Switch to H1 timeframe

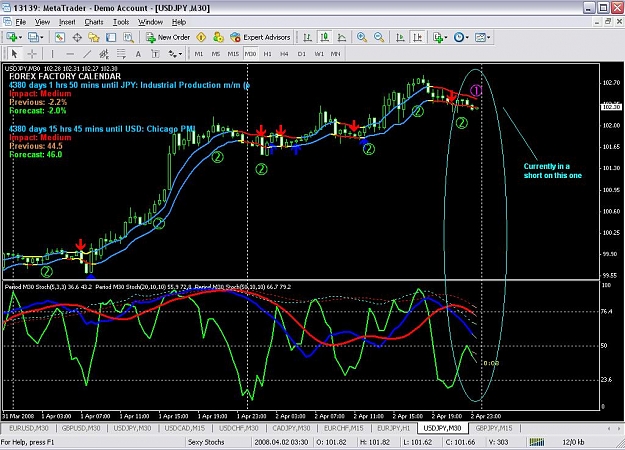click(x=267, y=54)
